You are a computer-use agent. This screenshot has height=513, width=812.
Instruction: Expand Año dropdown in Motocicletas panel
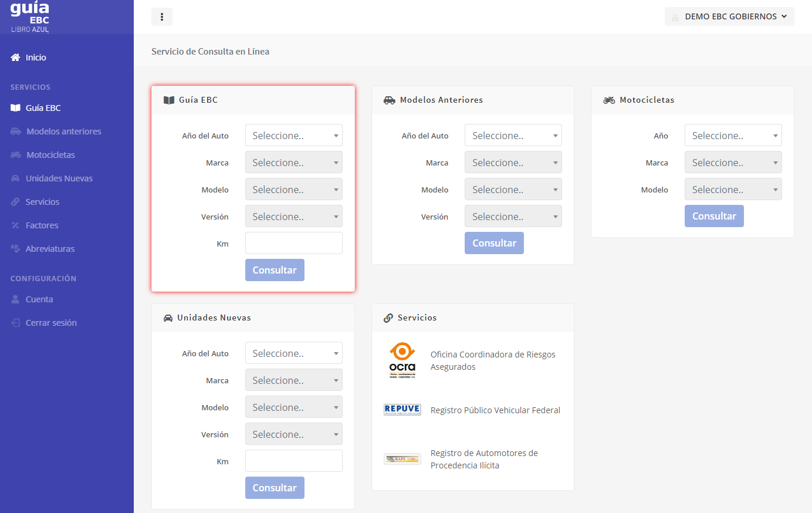point(733,136)
